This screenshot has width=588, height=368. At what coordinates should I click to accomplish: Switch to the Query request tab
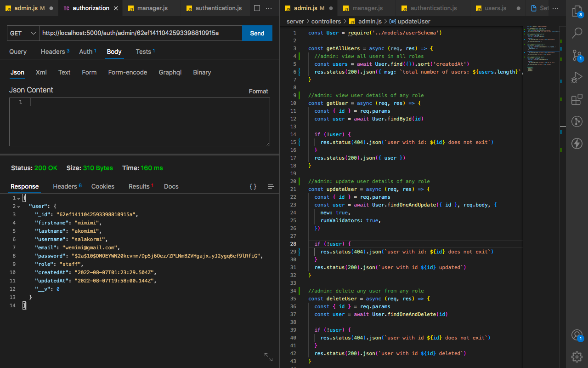pyautogui.click(x=18, y=52)
